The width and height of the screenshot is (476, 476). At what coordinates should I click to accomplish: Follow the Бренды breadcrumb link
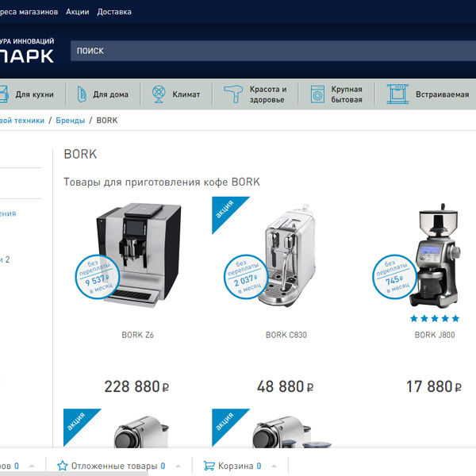(x=71, y=121)
